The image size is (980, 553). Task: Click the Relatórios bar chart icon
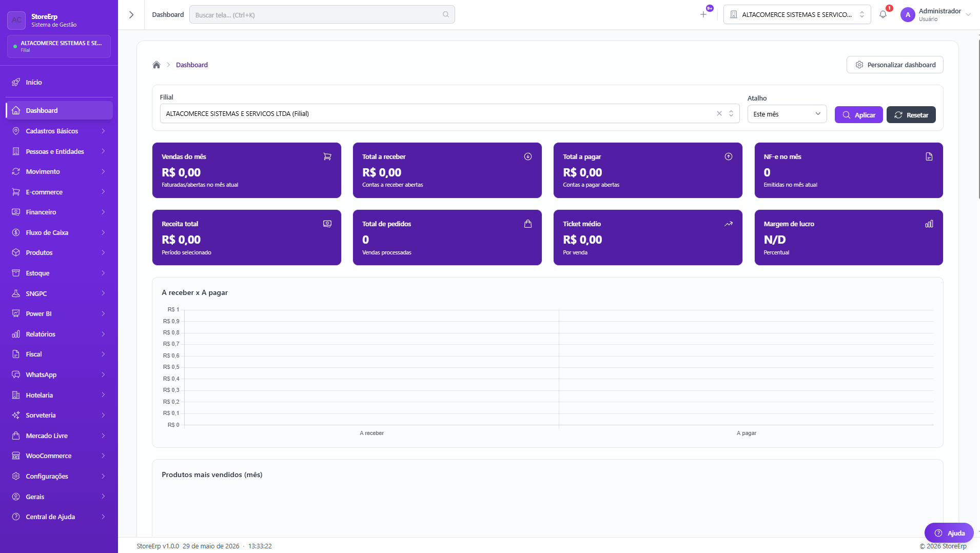(16, 334)
